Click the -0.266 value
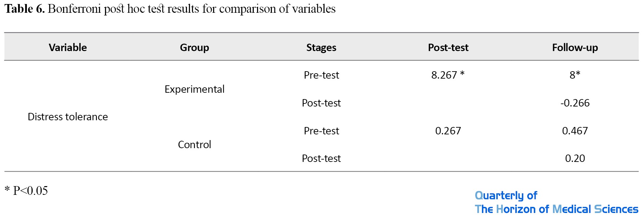Image resolution: width=644 pixels, height=216 pixels. coord(575,103)
